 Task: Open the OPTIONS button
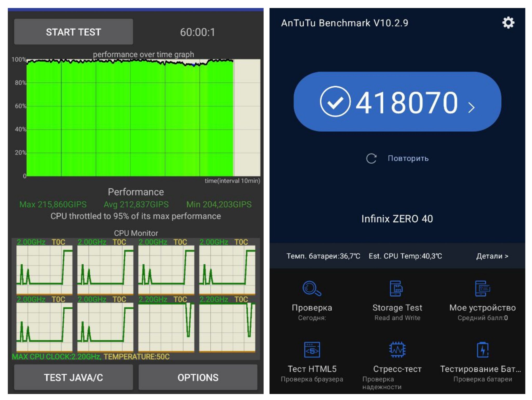[x=198, y=377]
